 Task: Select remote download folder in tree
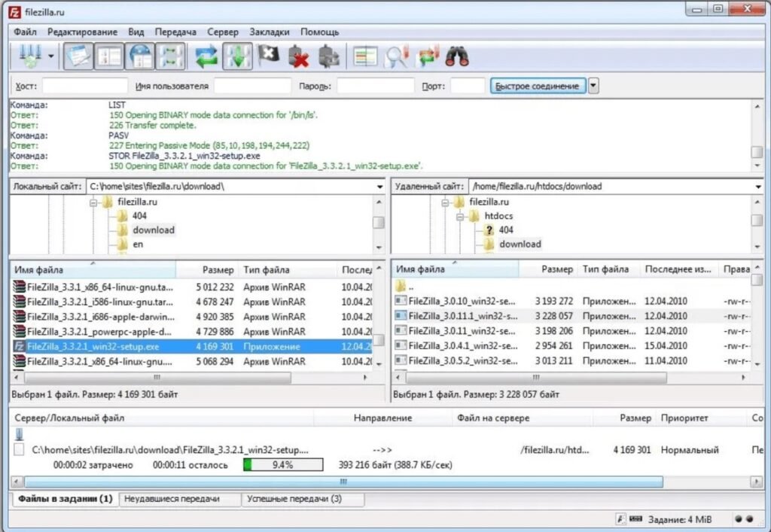click(x=520, y=244)
